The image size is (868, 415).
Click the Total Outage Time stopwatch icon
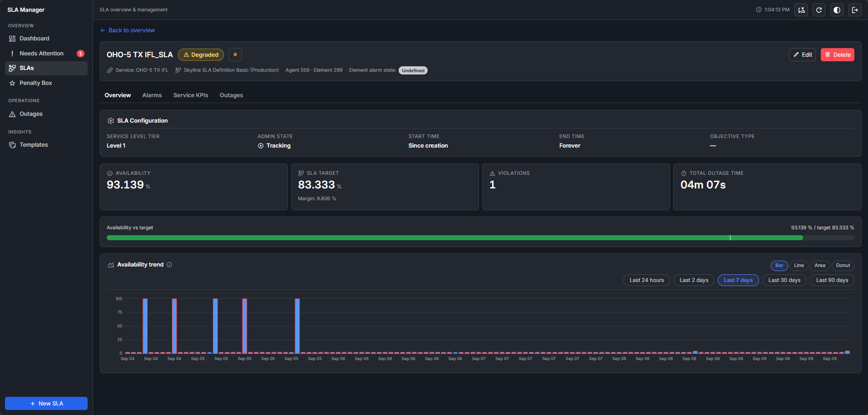click(684, 173)
